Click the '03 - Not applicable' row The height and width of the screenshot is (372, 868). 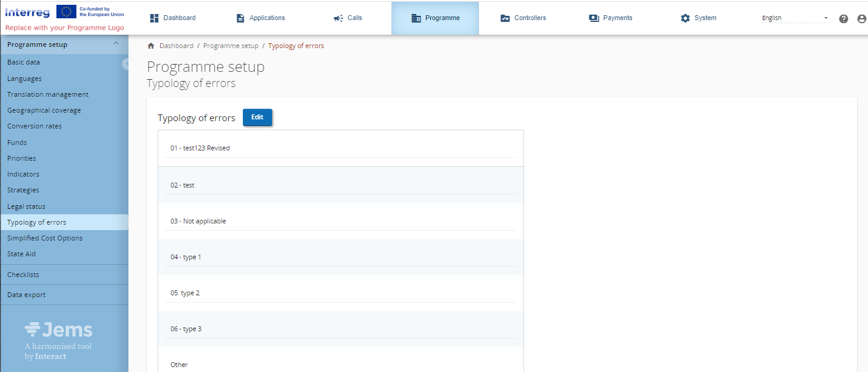click(198, 222)
